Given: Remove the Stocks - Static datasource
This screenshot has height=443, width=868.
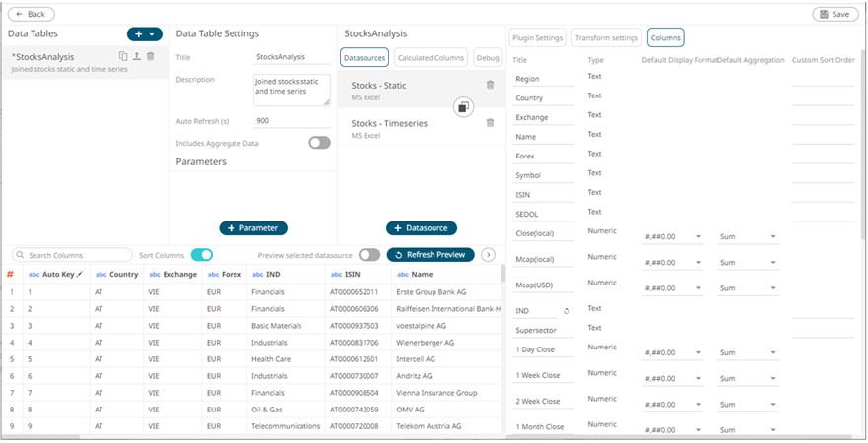Looking at the screenshot, I should pyautogui.click(x=490, y=85).
